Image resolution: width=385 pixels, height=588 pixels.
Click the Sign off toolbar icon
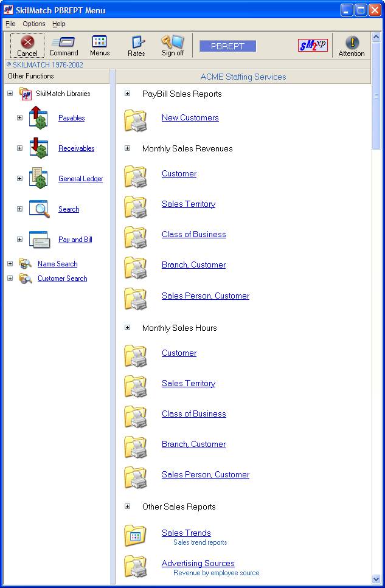coord(173,41)
